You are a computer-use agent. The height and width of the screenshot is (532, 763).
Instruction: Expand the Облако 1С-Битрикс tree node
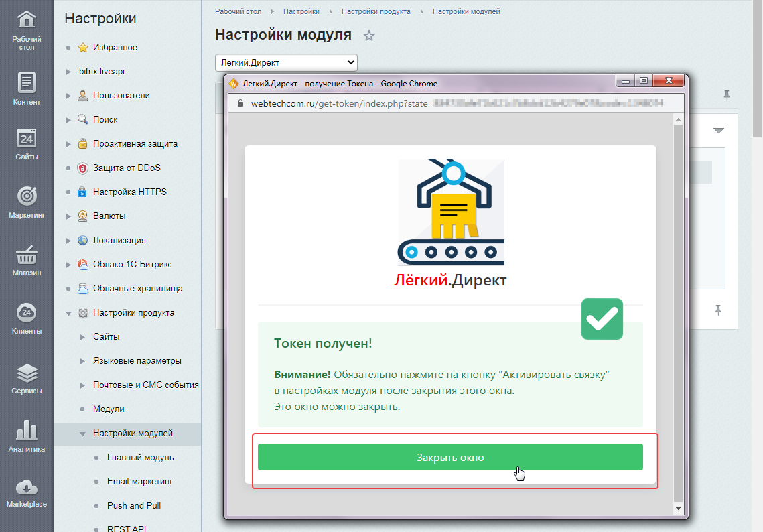tap(68, 265)
